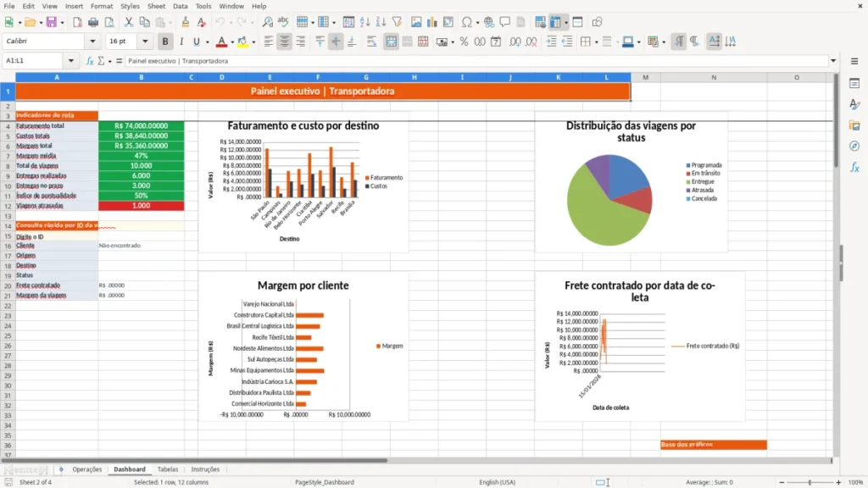This screenshot has width=868, height=488.
Task: Open the Font Name dropdown
Action: tap(92, 41)
